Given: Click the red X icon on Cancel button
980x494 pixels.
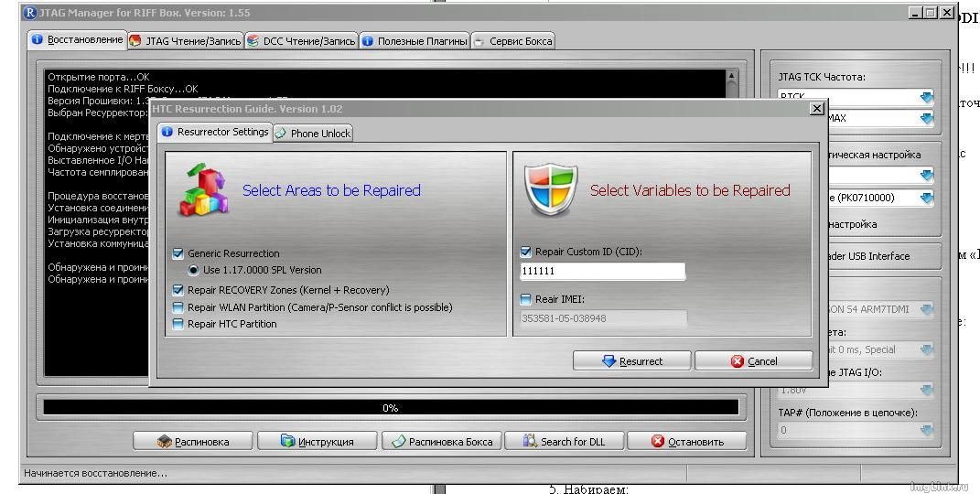Looking at the screenshot, I should pyautogui.click(x=738, y=361).
